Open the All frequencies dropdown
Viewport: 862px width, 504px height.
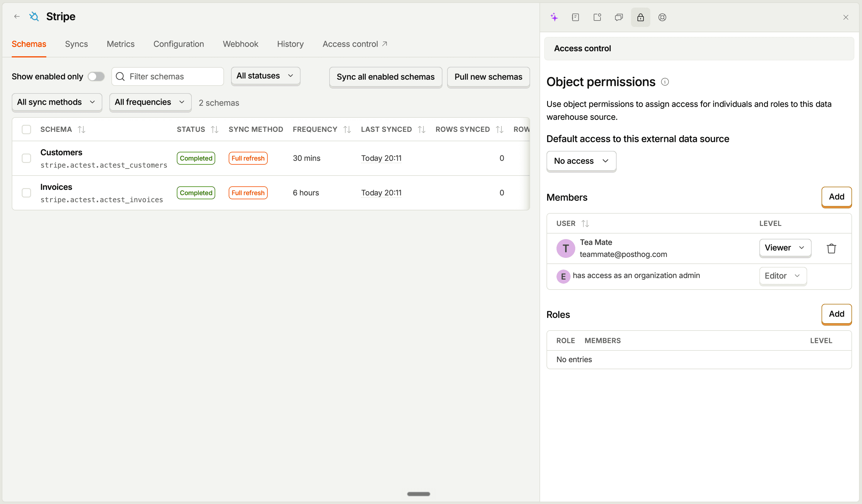150,102
